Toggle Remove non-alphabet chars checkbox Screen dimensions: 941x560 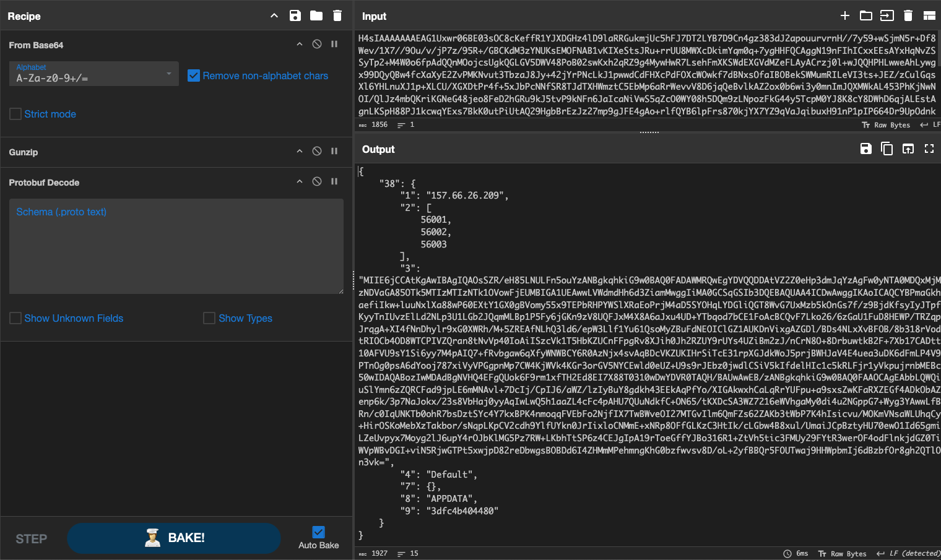point(194,75)
